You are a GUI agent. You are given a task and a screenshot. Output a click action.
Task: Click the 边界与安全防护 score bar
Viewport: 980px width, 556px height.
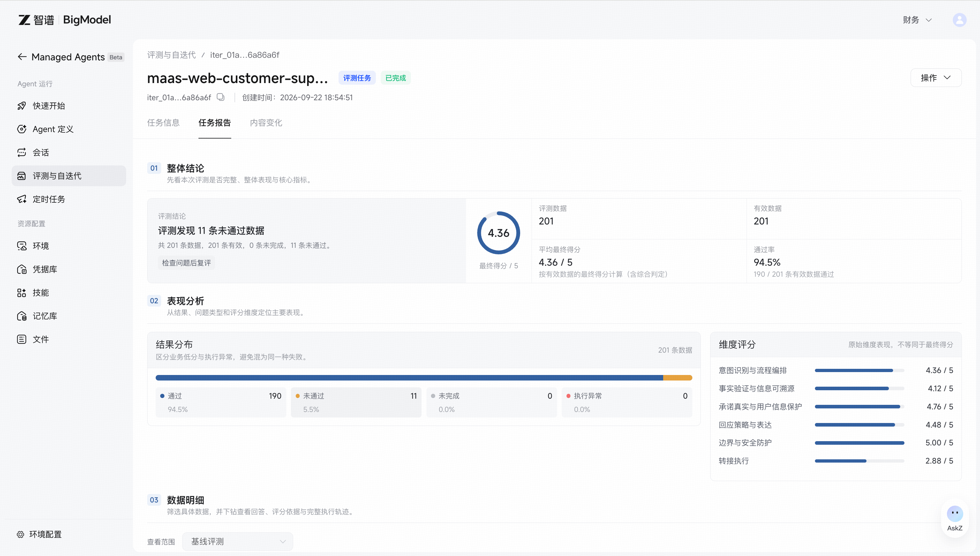tap(859, 442)
